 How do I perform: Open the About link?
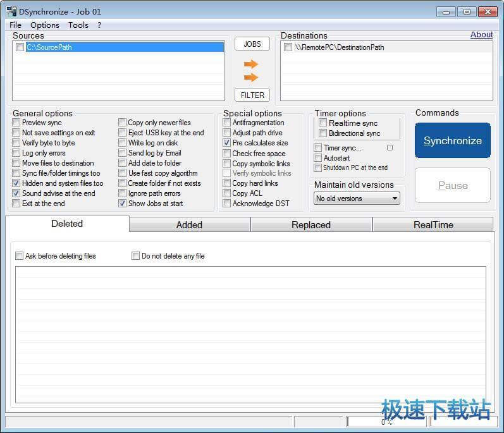pos(481,35)
